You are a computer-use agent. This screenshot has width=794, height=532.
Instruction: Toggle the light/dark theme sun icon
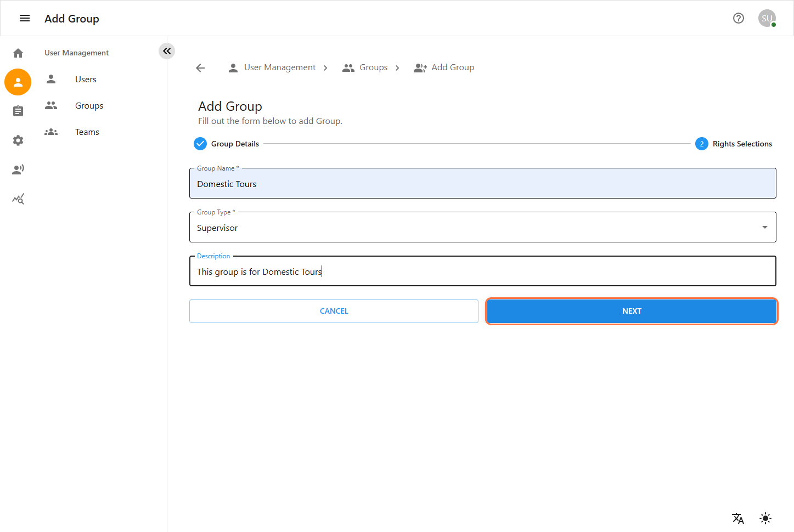click(x=765, y=518)
